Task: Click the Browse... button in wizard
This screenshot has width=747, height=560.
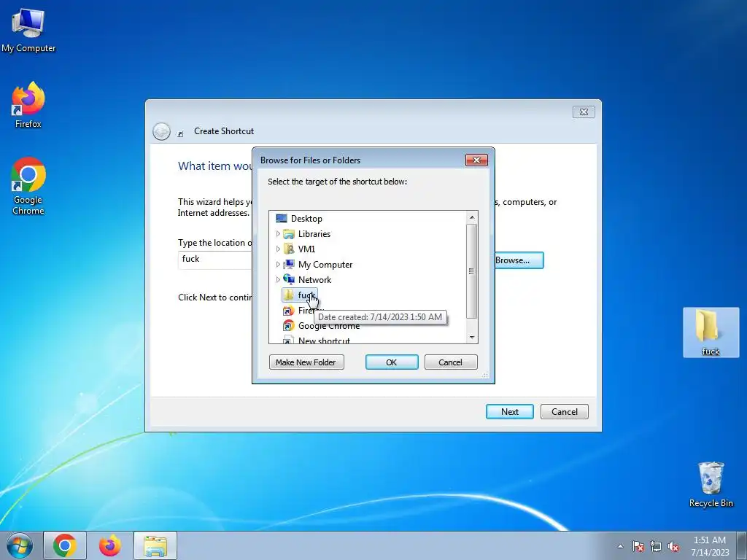Action: point(519,260)
